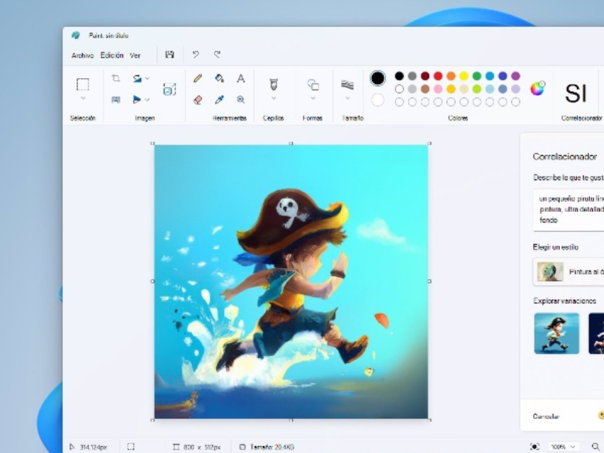Select the red color swatch
This screenshot has width=604, height=453.
coord(438,76)
